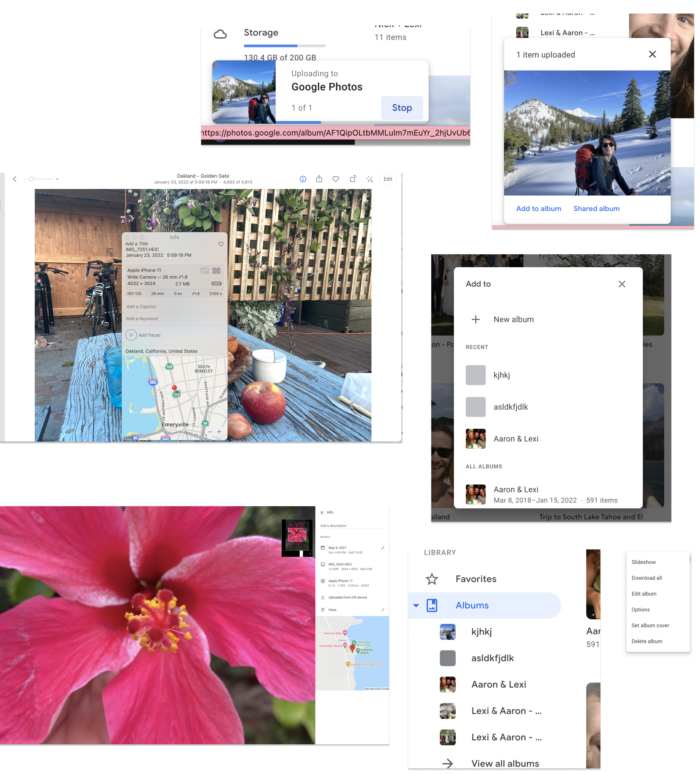Click the auto-enhance magic wand icon

pos(369,179)
